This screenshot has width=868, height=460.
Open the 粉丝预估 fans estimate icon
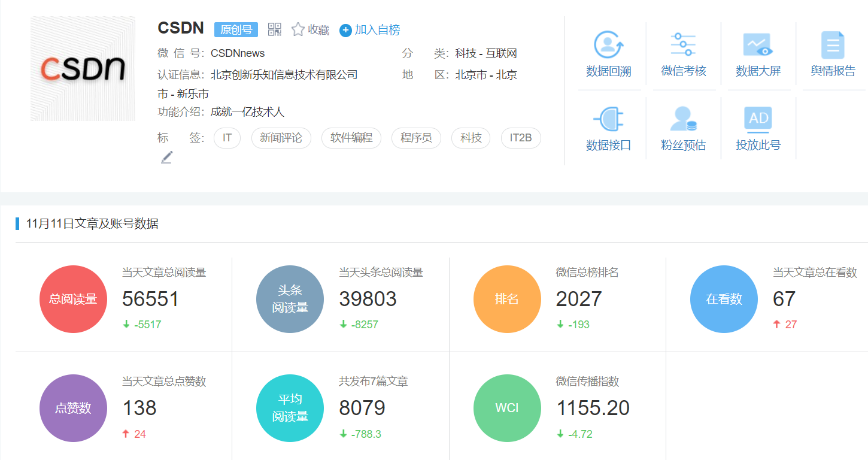point(684,117)
